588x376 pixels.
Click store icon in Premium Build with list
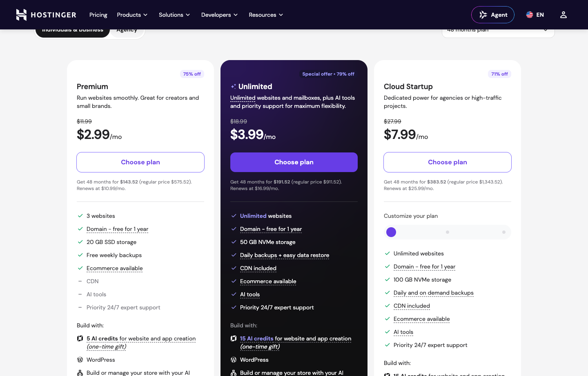pos(80,373)
